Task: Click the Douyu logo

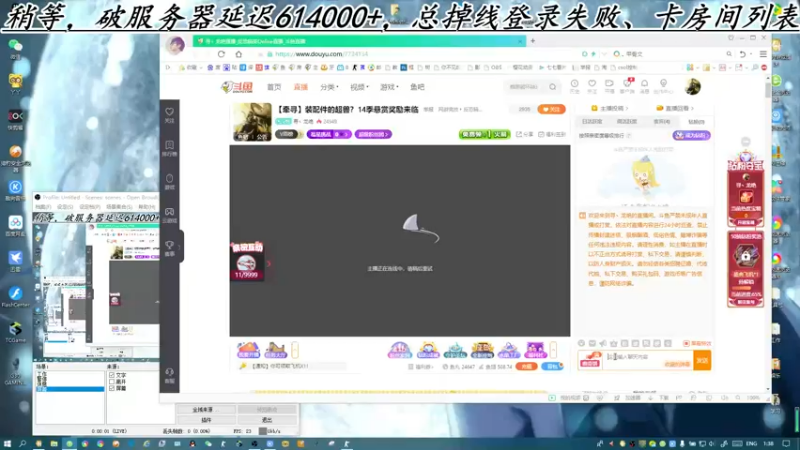Action: (x=237, y=87)
